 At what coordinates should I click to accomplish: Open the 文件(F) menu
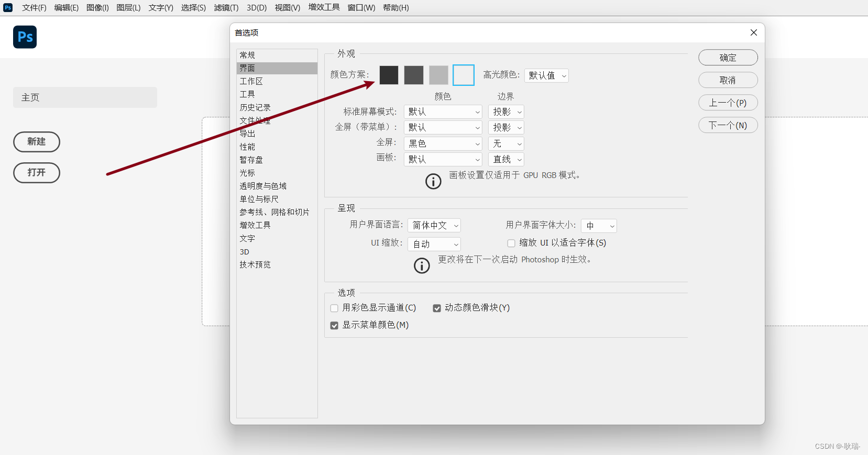(x=34, y=7)
